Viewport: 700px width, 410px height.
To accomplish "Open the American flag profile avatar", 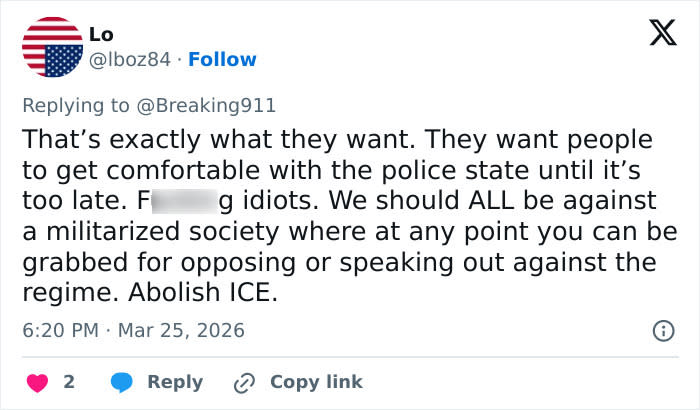I will click(x=52, y=47).
